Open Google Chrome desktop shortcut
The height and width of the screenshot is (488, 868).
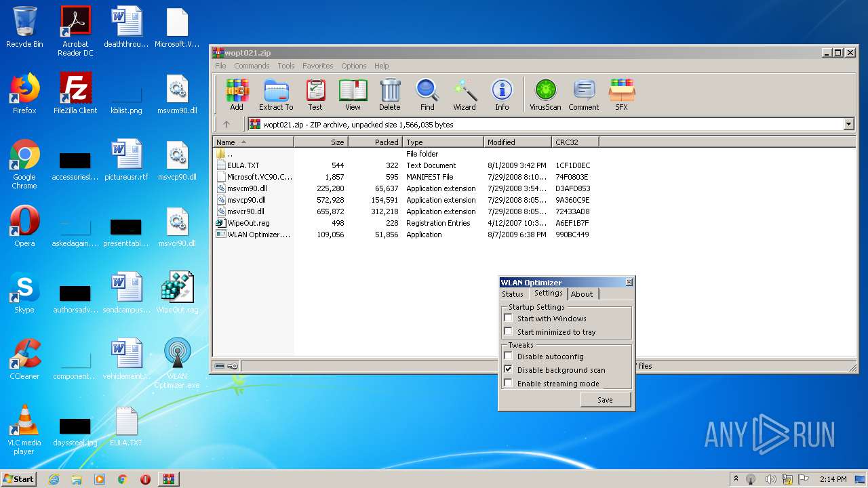point(24,165)
